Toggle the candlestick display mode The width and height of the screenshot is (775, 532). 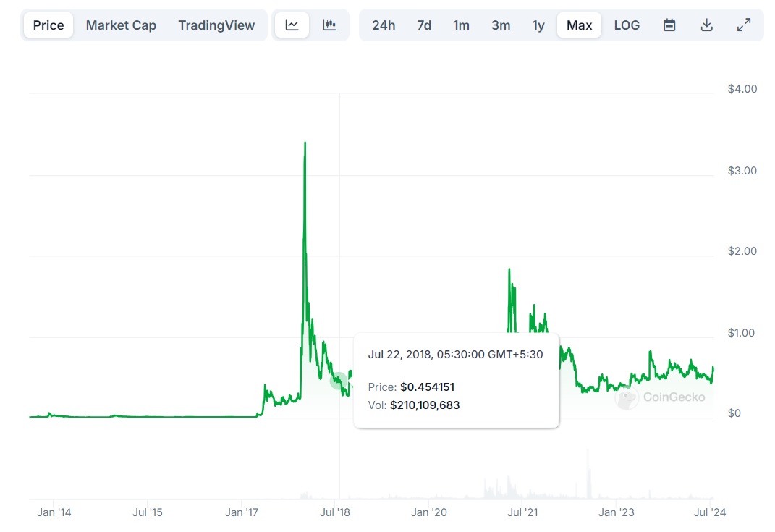tap(330, 25)
